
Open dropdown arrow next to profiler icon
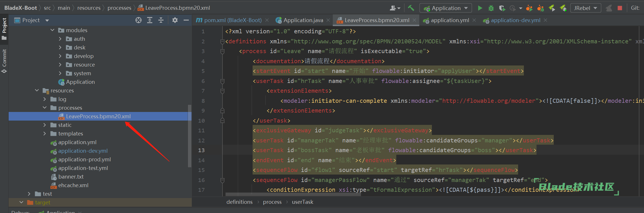(520, 8)
